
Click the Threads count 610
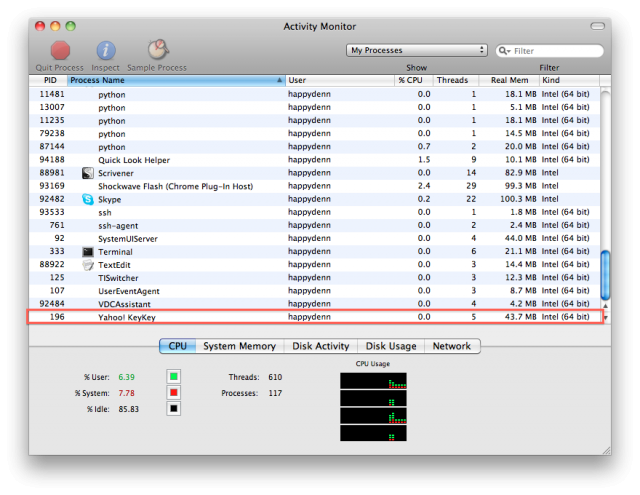275,377
